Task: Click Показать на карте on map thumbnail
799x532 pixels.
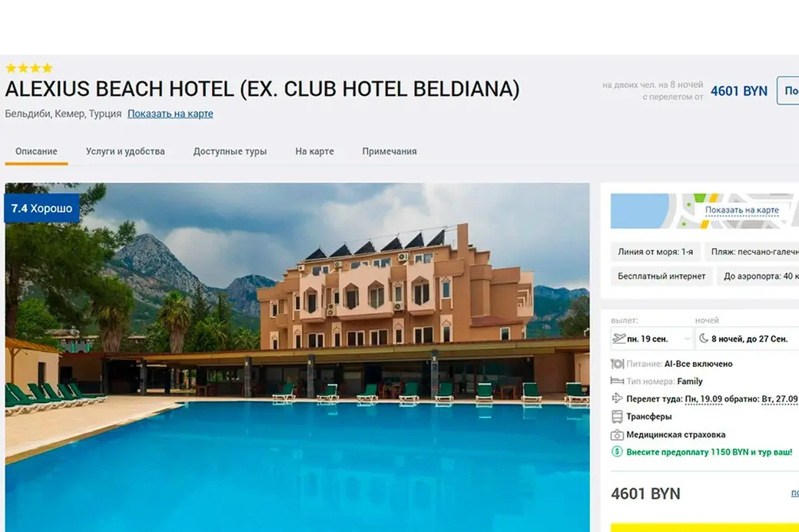Action: click(742, 210)
